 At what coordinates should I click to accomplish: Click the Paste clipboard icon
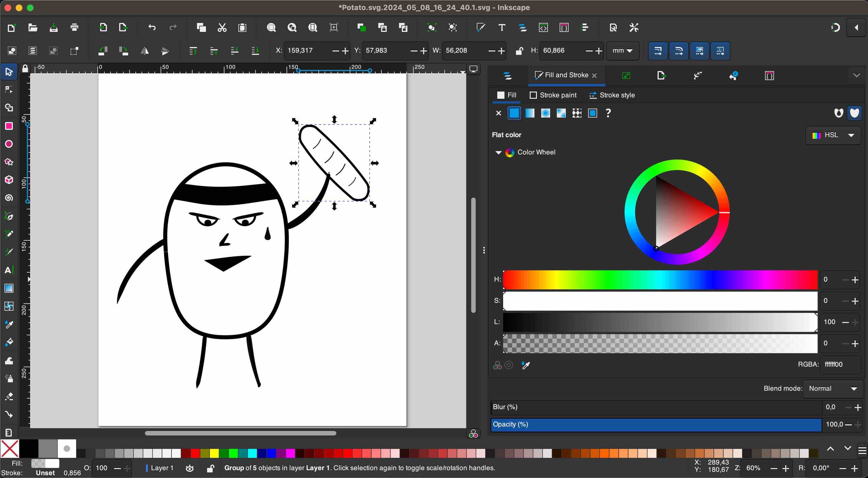(242, 28)
